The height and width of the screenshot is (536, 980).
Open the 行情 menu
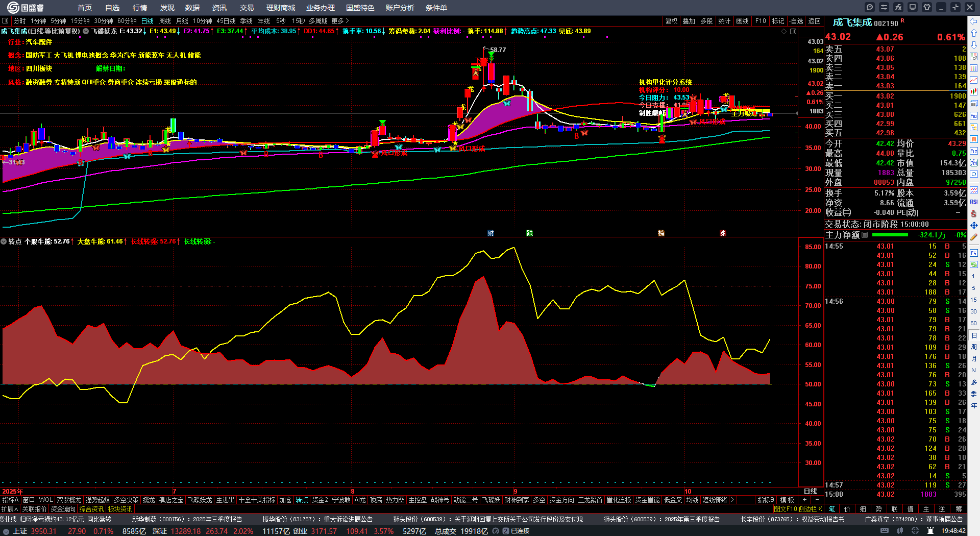[140, 8]
